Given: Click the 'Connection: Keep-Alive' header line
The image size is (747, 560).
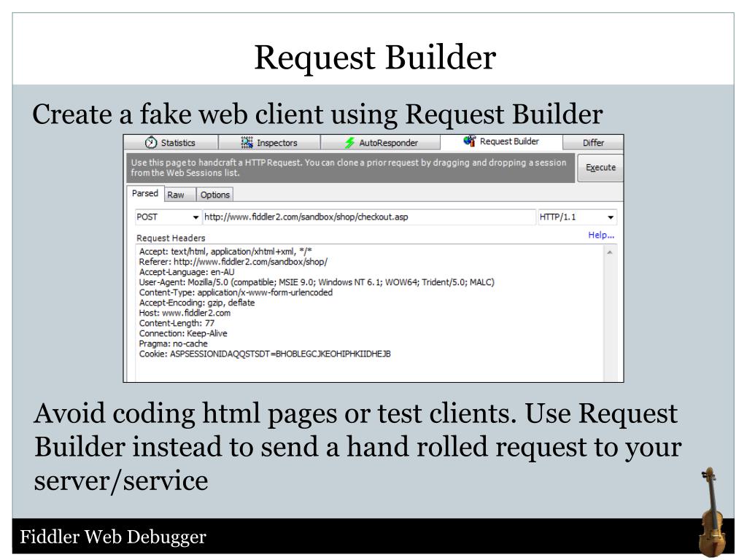Looking at the screenshot, I should (183, 333).
